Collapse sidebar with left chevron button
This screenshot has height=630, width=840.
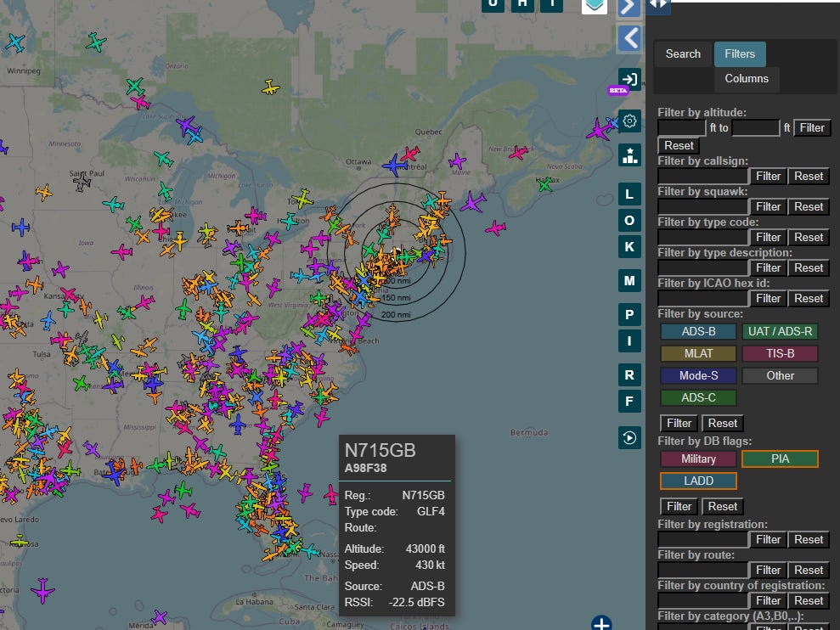coord(629,38)
